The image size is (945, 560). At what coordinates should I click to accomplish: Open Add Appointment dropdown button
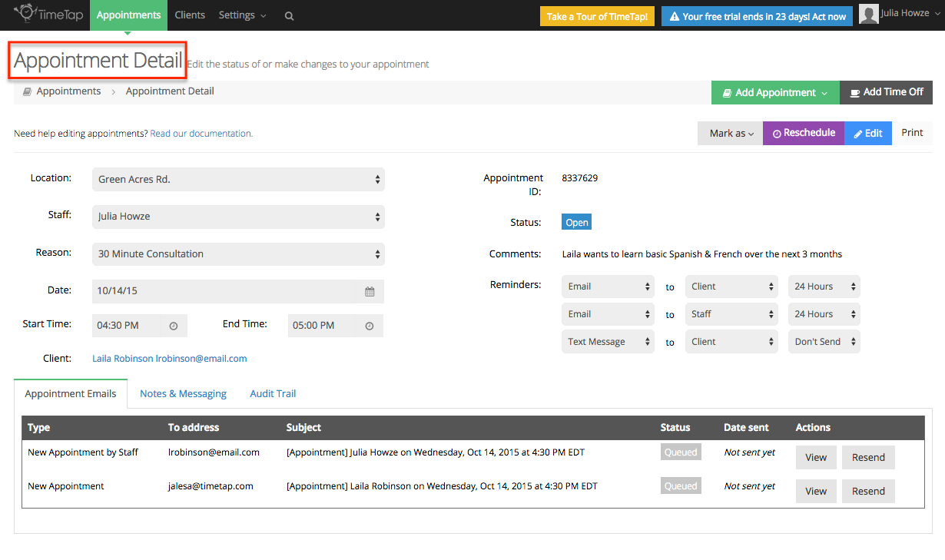[x=775, y=92]
